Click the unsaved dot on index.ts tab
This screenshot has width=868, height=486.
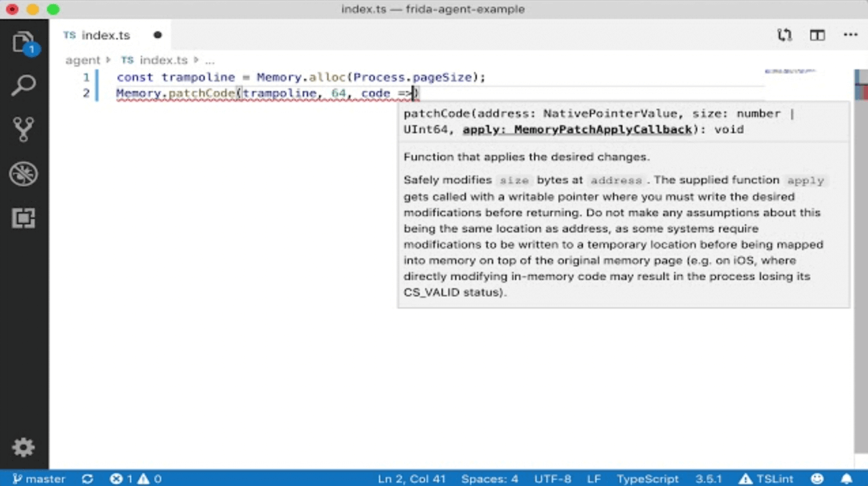[x=158, y=35]
